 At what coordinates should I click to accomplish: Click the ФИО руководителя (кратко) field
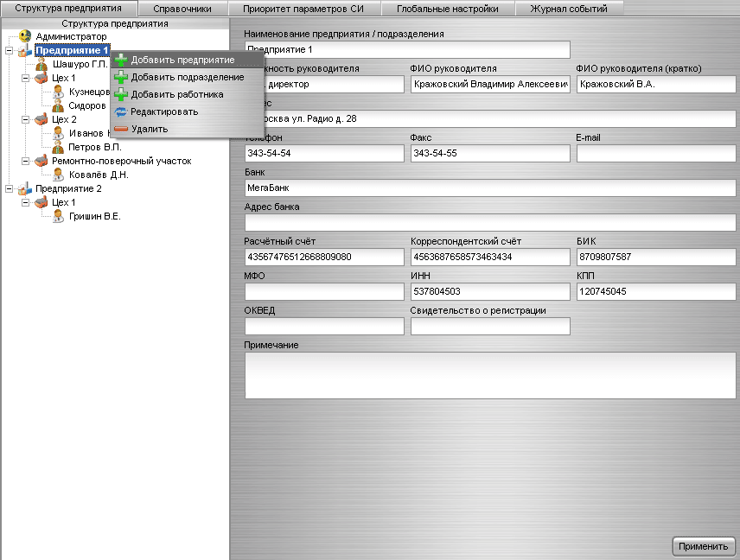[x=656, y=85]
